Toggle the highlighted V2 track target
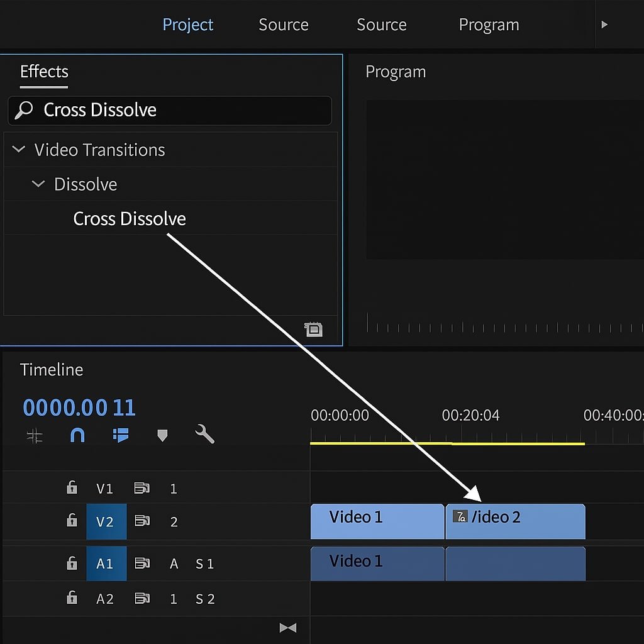 (x=106, y=521)
